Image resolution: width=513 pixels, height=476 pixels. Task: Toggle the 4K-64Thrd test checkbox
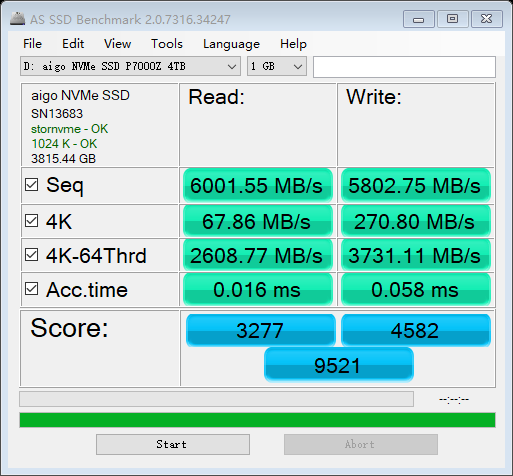point(31,255)
